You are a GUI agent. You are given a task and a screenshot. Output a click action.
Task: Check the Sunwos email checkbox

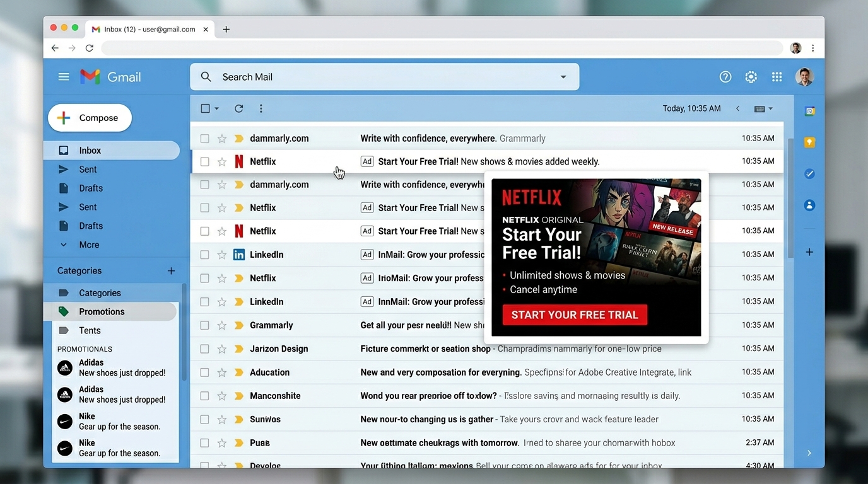coord(204,419)
